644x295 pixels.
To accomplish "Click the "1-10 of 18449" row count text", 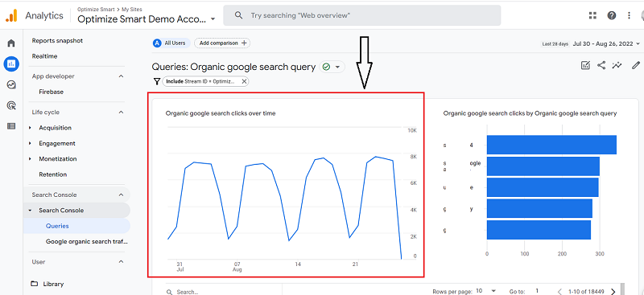I will click(586, 291).
